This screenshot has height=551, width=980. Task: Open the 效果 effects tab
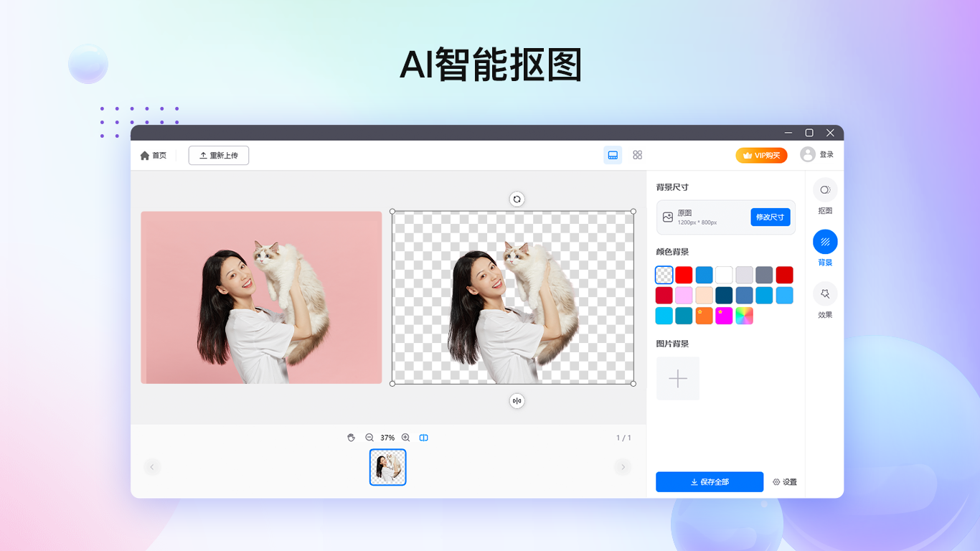pos(825,300)
